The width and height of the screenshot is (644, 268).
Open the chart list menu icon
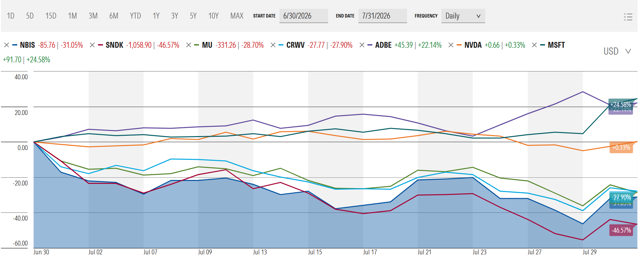pyautogui.click(x=628, y=17)
